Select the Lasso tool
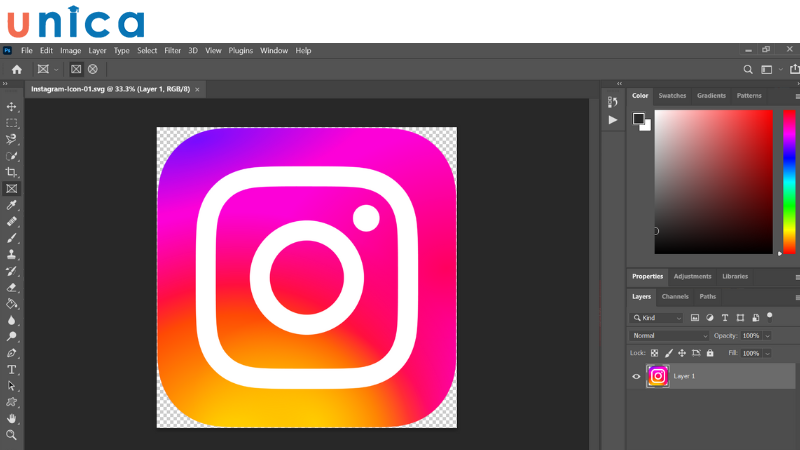800x450 pixels. (11, 139)
